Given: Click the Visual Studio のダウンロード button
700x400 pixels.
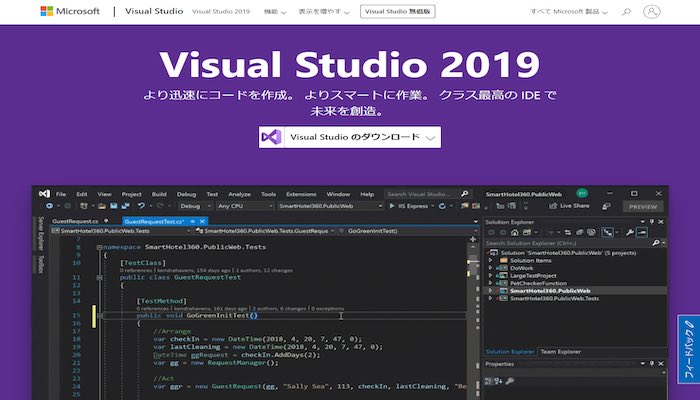Looking at the screenshot, I should click(349, 137).
